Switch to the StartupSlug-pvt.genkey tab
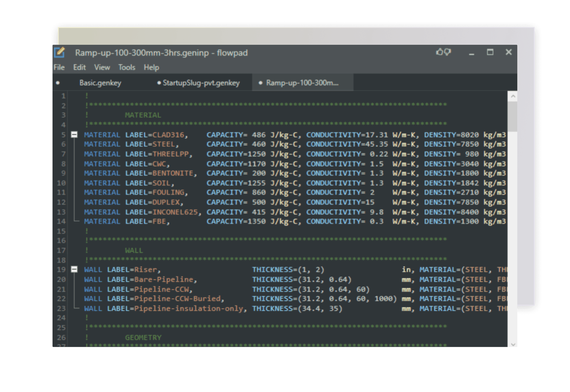Viewport: 570px width, 392px height. coord(201,83)
